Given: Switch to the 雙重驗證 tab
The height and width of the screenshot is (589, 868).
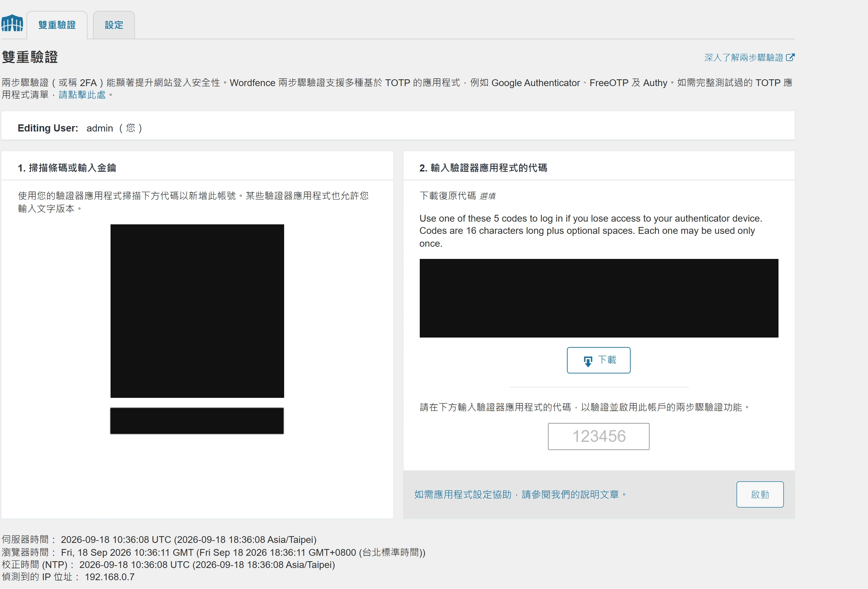Looking at the screenshot, I should (x=57, y=25).
